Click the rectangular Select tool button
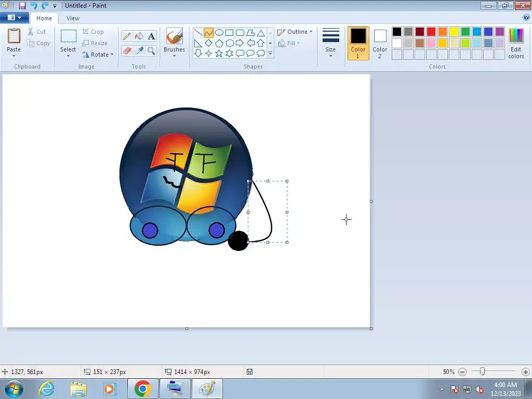Image resolution: width=532 pixels, height=399 pixels. pos(69,37)
